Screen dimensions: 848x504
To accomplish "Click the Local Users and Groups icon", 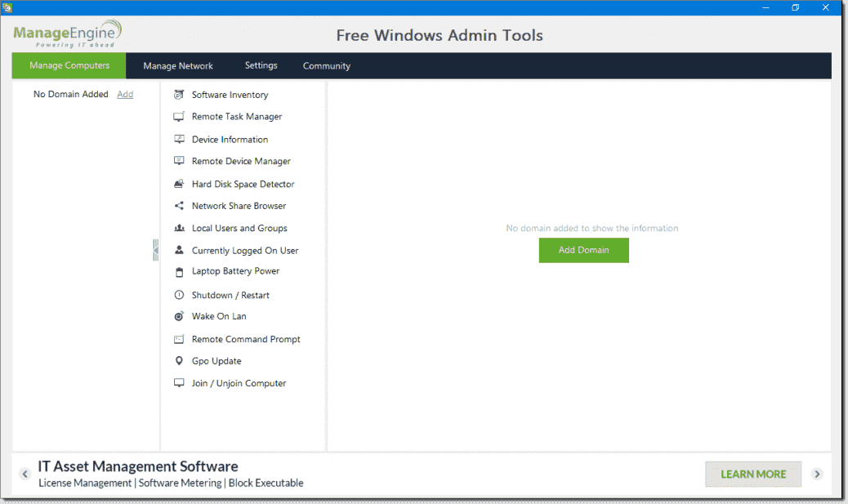I will [x=179, y=228].
